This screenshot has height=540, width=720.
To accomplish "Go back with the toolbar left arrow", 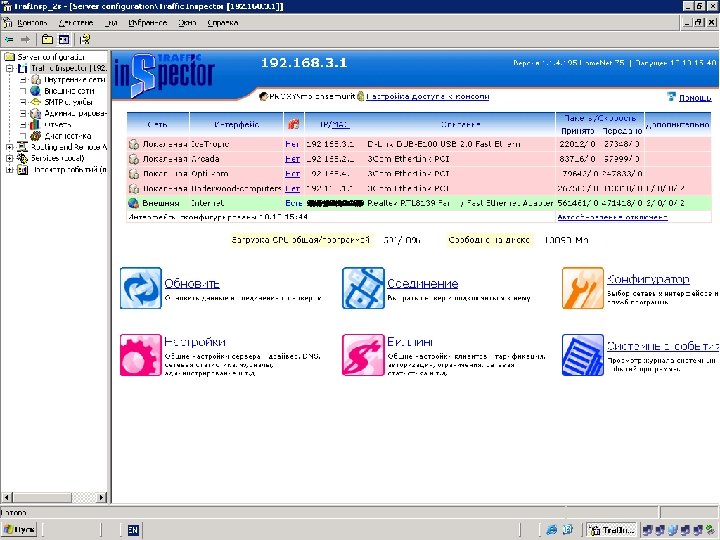I will click(9, 39).
